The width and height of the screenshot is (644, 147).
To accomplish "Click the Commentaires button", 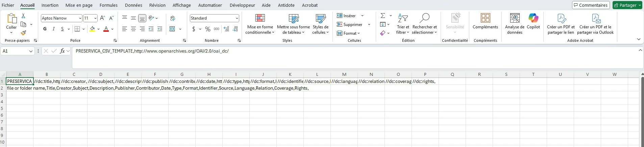I will point(590,5).
